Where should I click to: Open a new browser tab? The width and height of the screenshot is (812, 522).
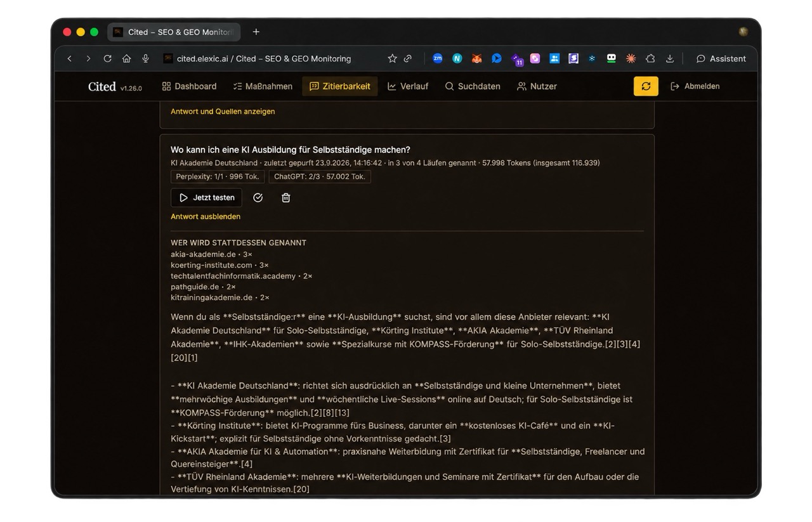point(256,32)
